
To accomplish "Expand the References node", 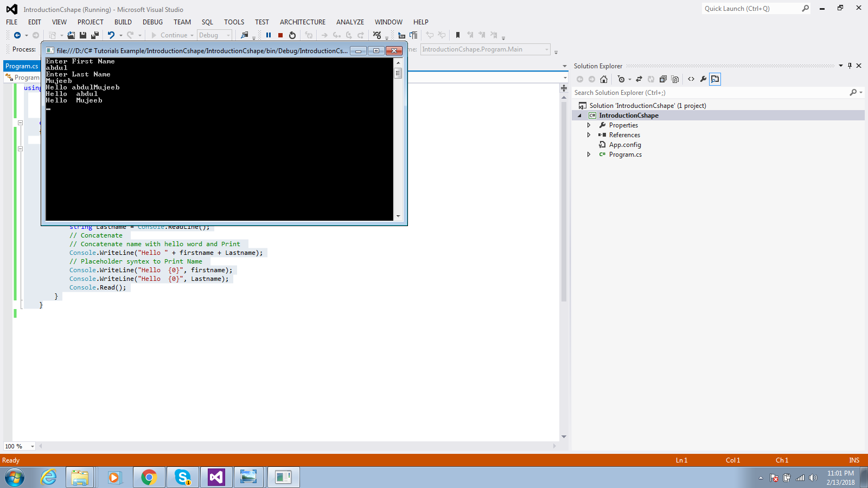I will (x=589, y=134).
